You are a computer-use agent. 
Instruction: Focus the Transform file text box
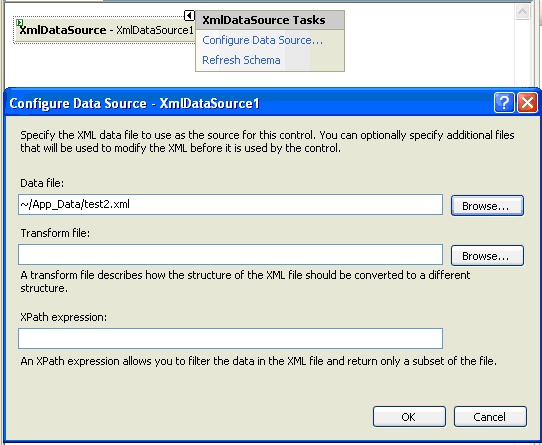click(231, 254)
